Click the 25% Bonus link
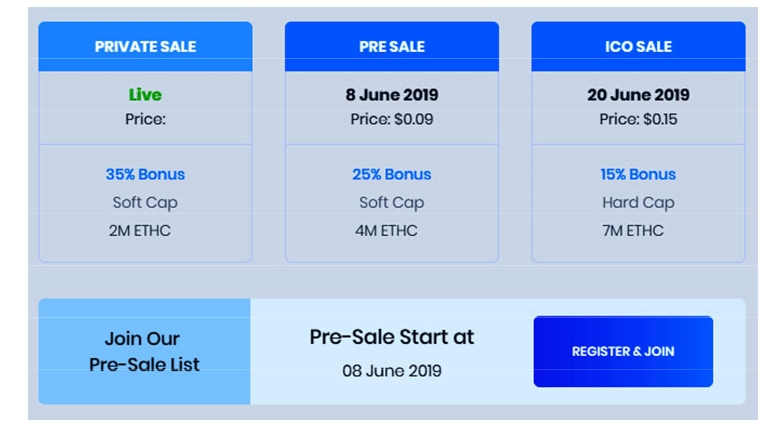The height and width of the screenshot is (430, 776). pos(392,174)
